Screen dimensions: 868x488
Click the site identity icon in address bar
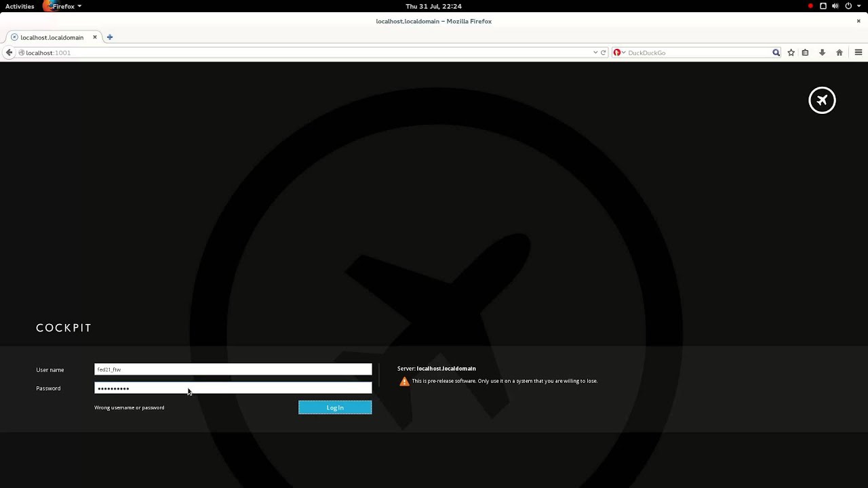(x=22, y=52)
